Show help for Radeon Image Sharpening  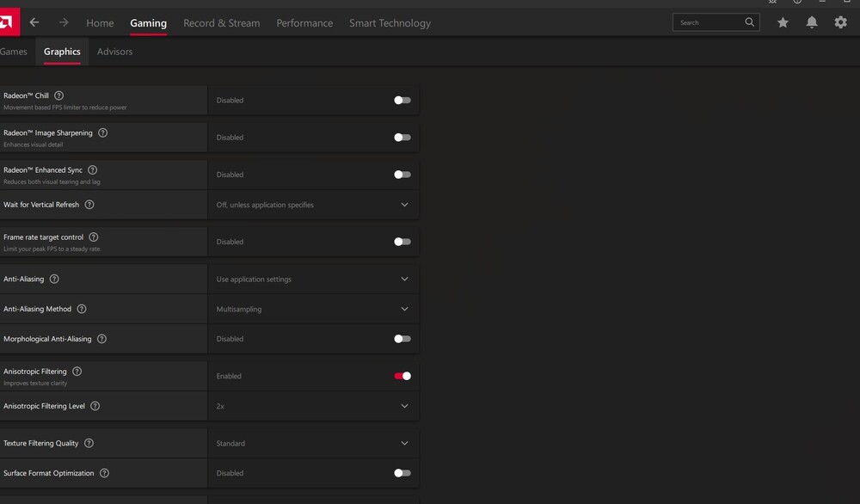pyautogui.click(x=103, y=132)
